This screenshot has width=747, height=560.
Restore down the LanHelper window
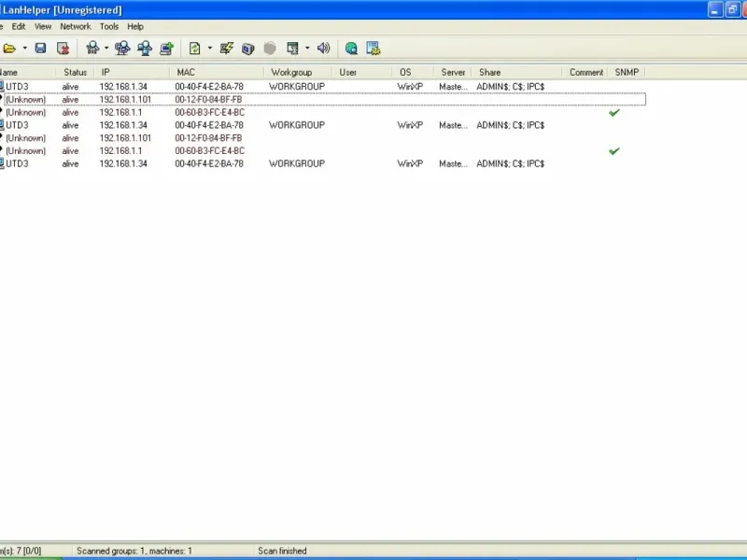click(x=732, y=9)
